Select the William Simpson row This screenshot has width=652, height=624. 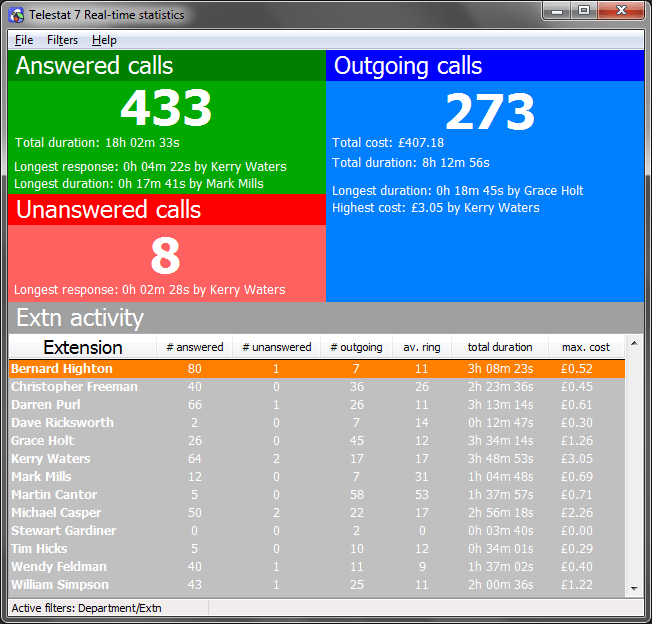317,585
